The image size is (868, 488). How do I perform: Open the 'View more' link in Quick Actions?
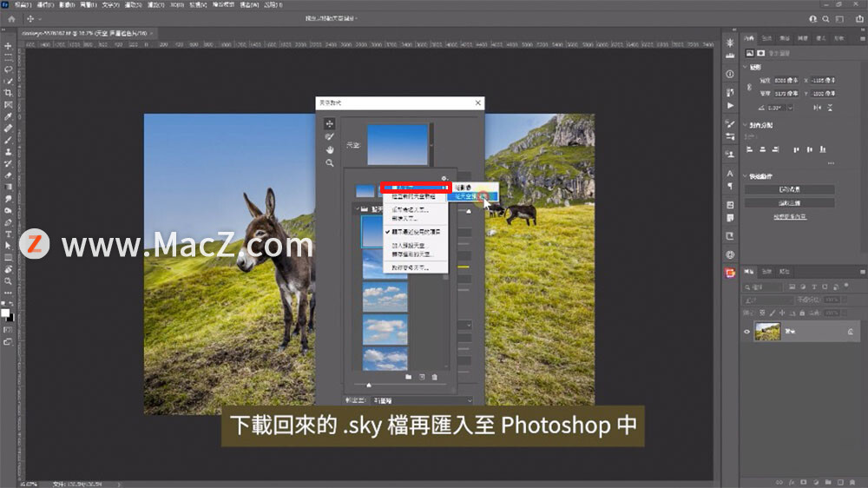(x=790, y=216)
